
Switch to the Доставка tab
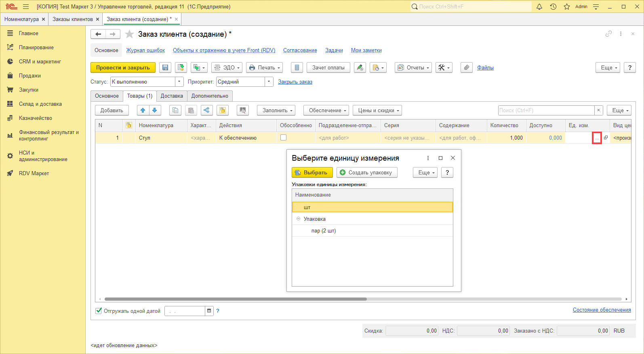point(172,96)
